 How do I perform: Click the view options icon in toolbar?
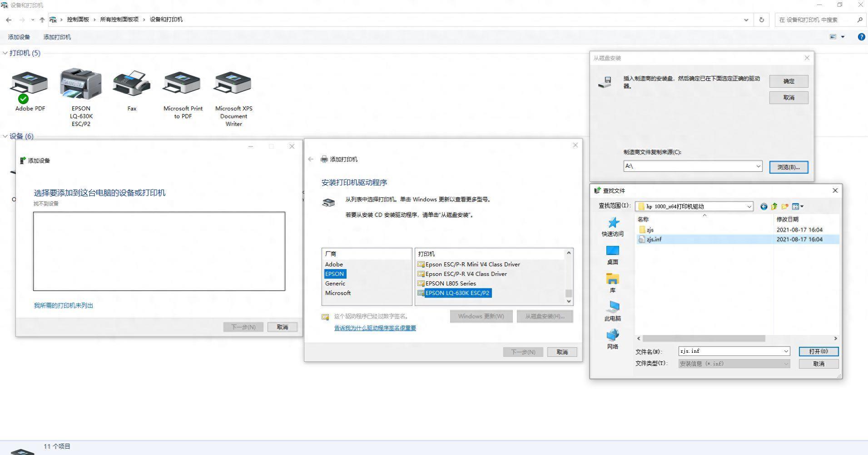833,37
